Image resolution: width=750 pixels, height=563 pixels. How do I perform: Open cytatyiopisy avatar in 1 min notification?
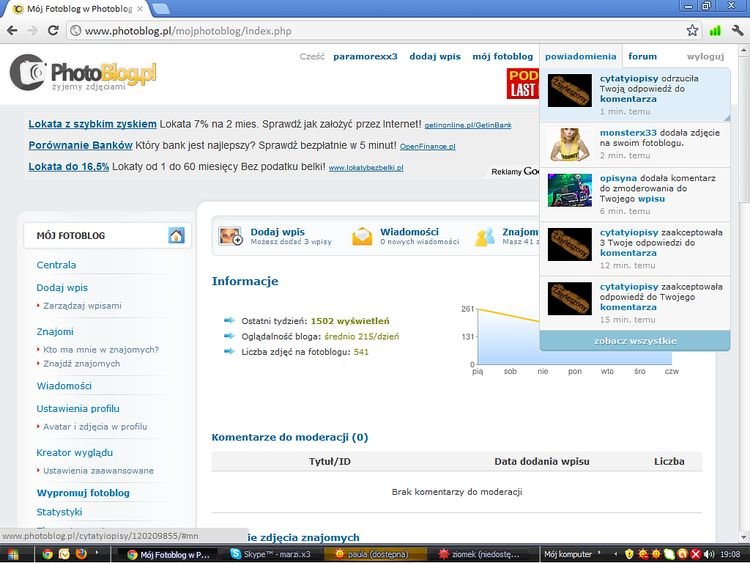point(569,90)
